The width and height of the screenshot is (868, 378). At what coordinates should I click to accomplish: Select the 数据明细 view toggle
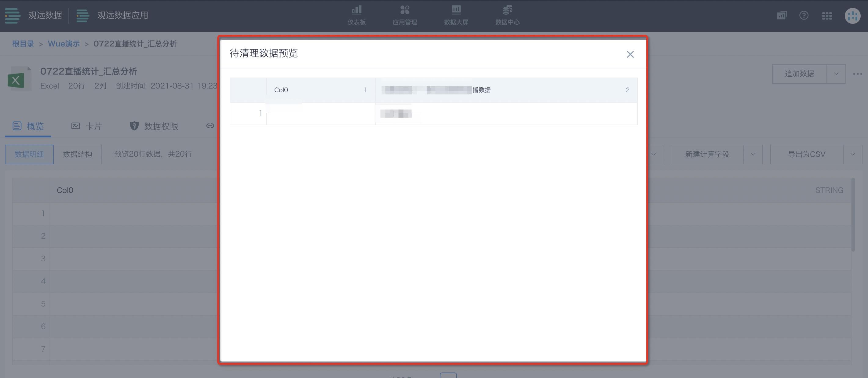click(x=29, y=154)
